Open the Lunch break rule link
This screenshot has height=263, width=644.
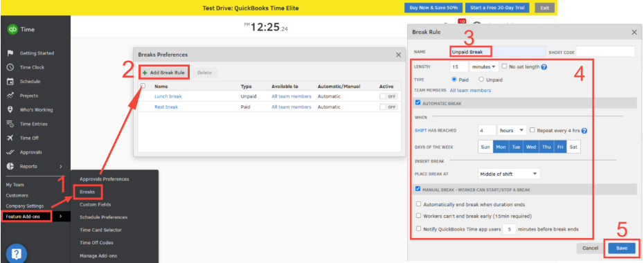[168, 96]
